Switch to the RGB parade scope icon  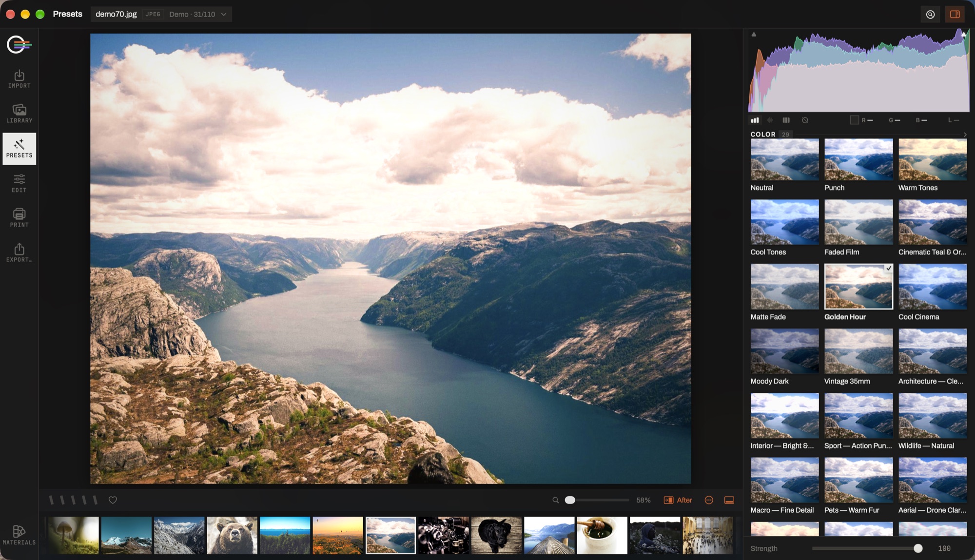coord(786,120)
